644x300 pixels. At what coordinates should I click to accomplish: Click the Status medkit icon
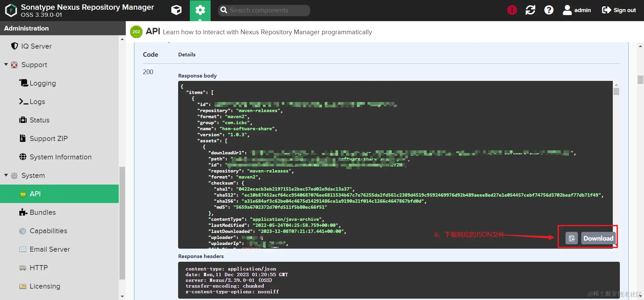click(x=23, y=120)
